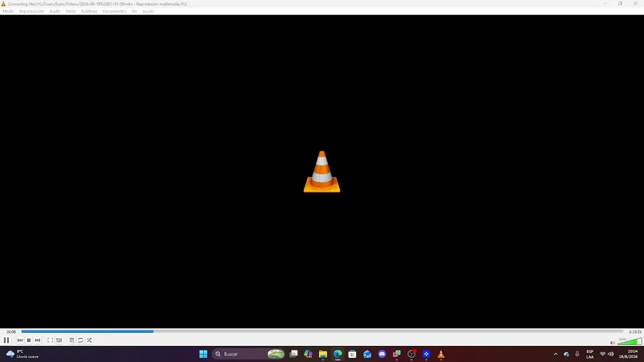Open the Ayuda menu

(x=148, y=11)
